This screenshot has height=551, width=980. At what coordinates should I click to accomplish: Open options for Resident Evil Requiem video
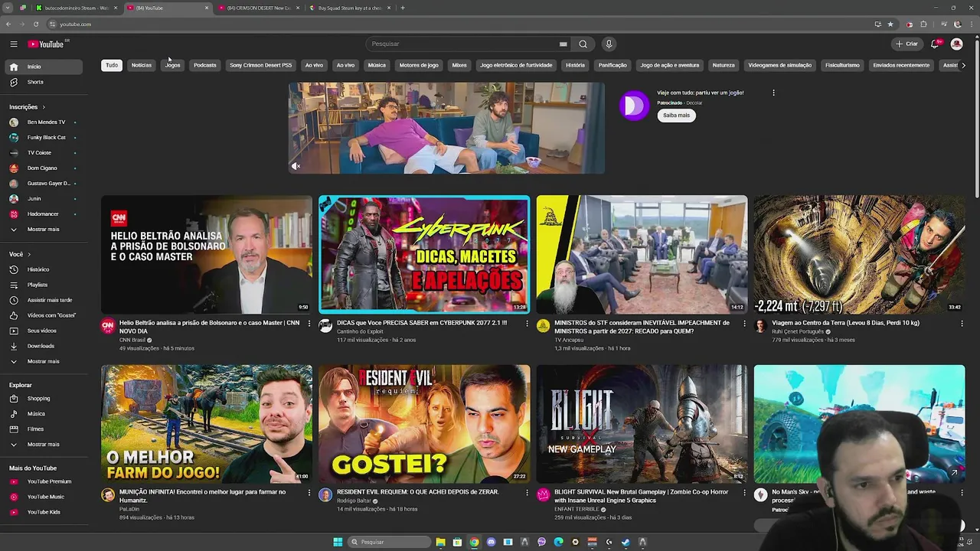(527, 493)
